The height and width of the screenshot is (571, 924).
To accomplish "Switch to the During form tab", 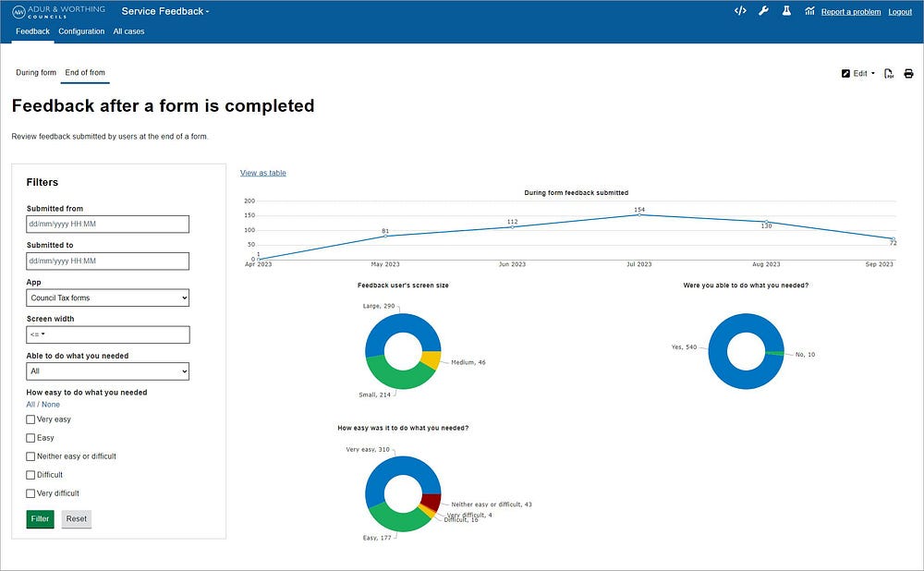I will tap(36, 72).
